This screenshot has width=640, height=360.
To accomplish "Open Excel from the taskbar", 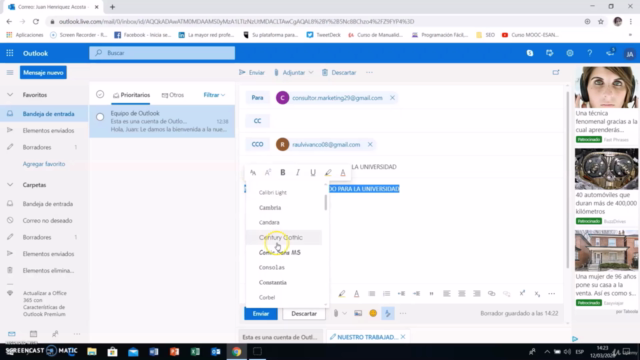I will click(195, 351).
